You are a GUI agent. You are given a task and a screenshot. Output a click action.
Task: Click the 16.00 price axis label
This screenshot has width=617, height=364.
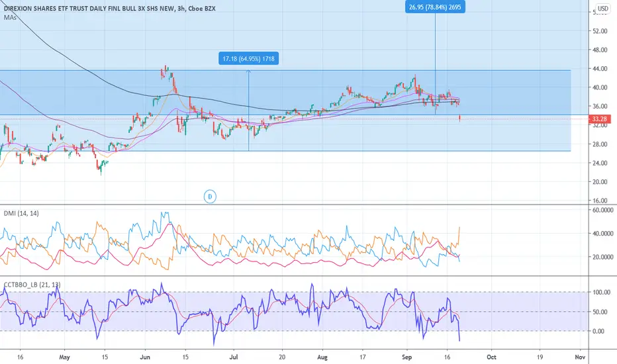(x=600, y=201)
